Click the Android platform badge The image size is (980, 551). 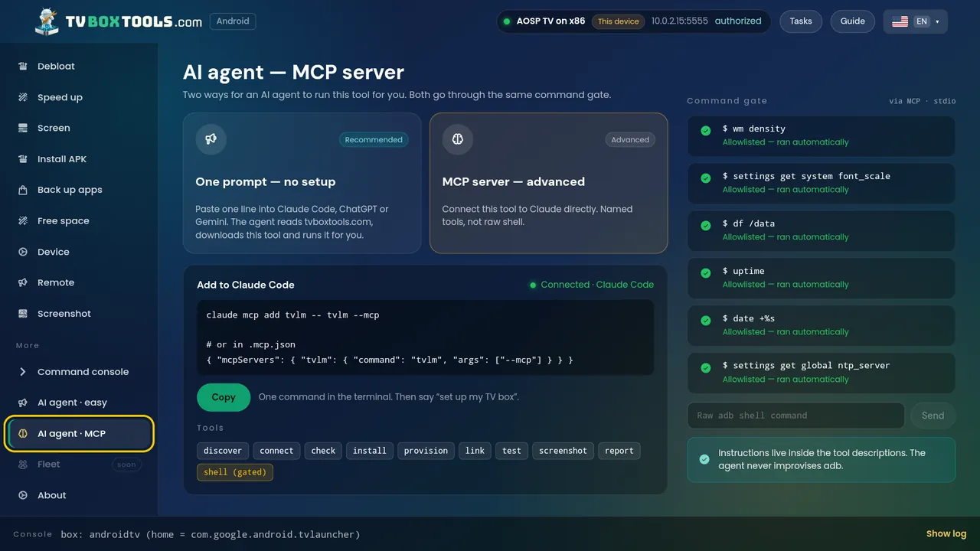(233, 21)
